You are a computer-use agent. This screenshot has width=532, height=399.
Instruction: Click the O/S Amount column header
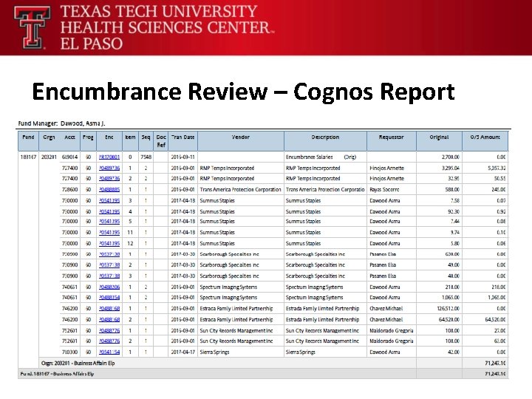[485, 141]
